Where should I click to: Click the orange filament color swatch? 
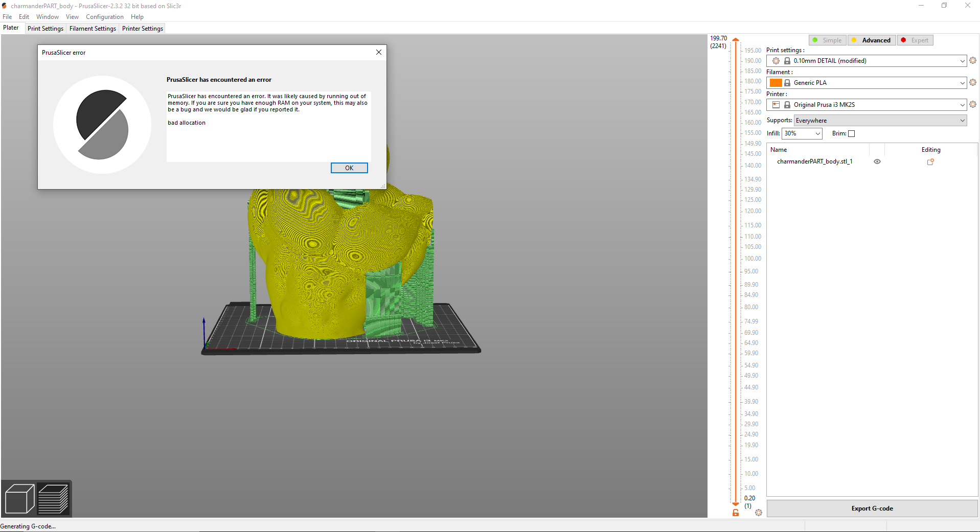[776, 82]
